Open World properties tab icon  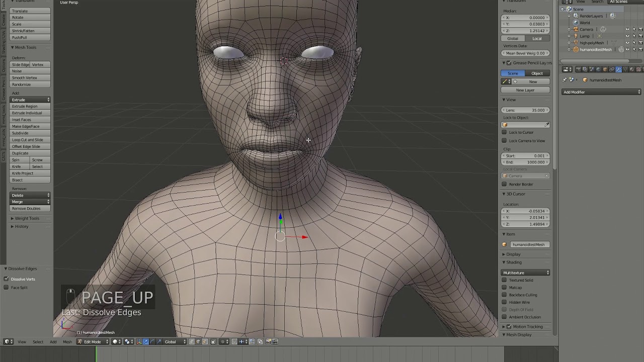click(x=598, y=69)
